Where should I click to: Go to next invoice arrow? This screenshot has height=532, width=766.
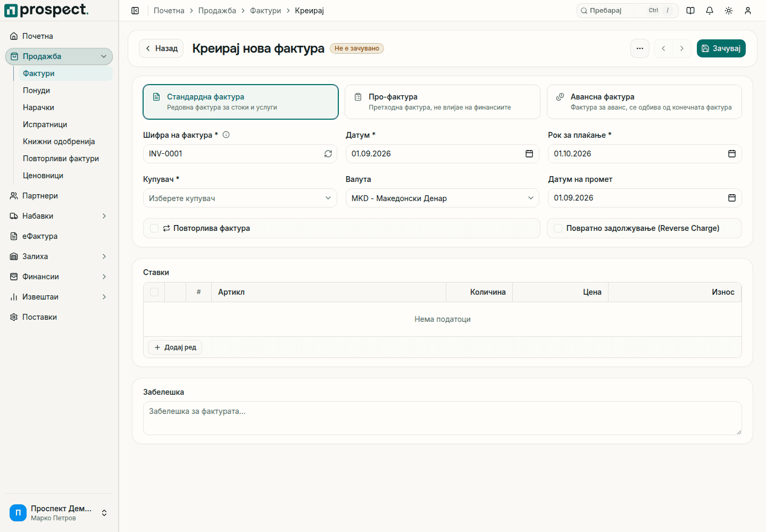682,48
